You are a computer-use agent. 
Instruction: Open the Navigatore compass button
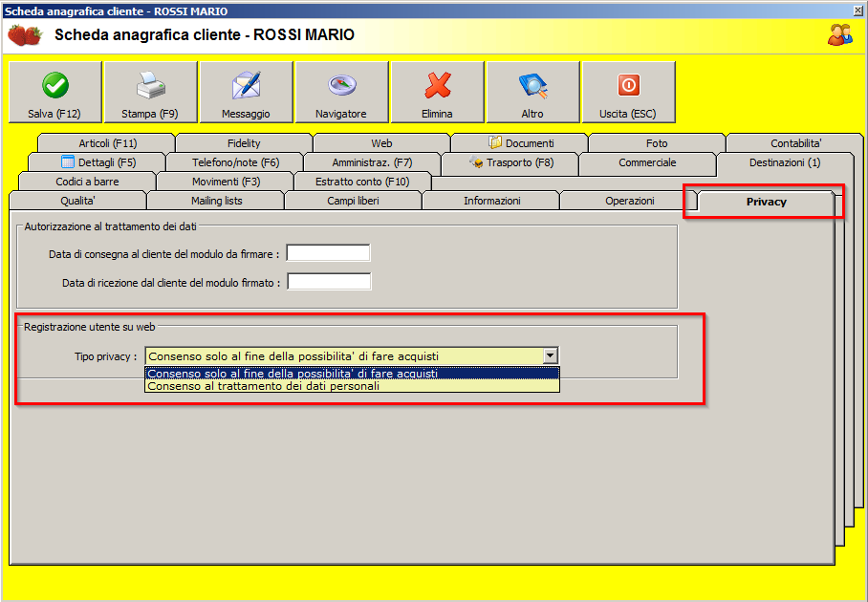tap(341, 92)
